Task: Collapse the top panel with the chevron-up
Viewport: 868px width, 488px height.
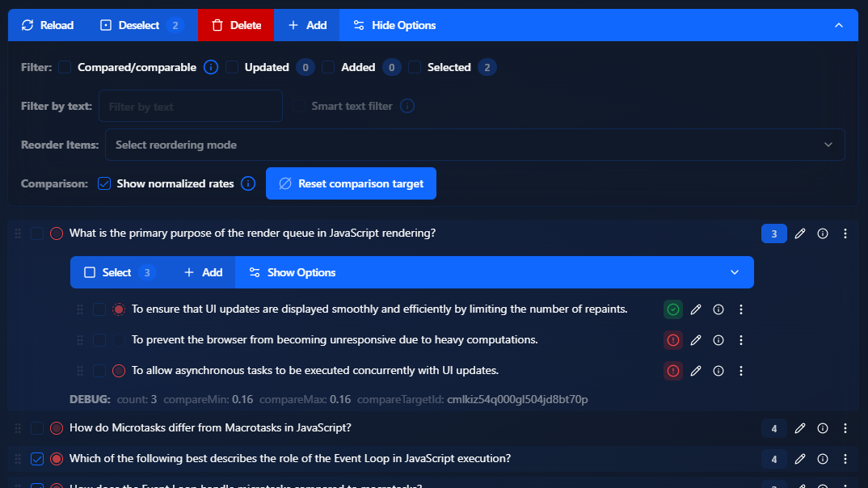Action: pos(839,26)
